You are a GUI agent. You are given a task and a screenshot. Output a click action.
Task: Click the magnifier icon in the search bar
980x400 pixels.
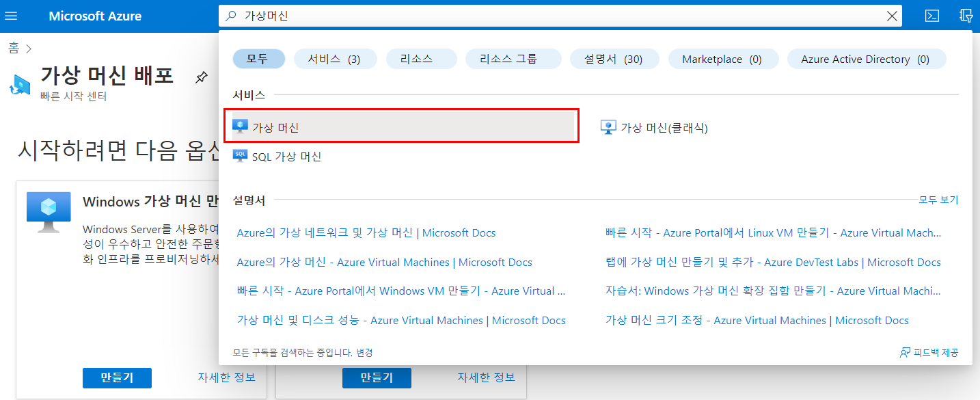(231, 16)
